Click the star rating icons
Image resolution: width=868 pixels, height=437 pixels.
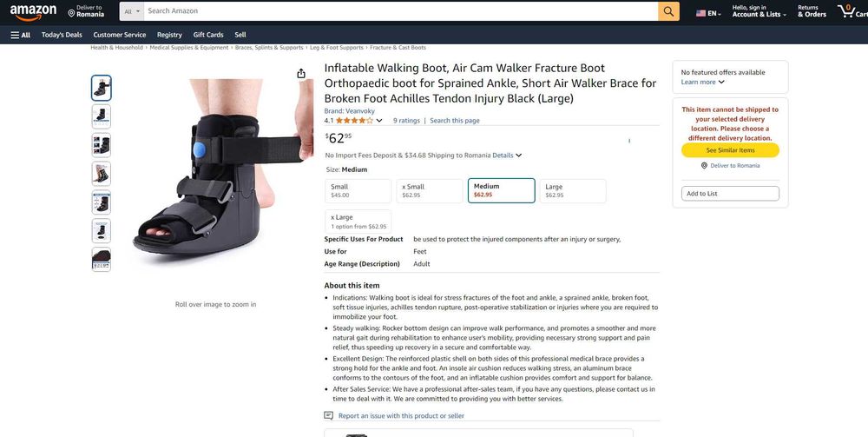354,121
